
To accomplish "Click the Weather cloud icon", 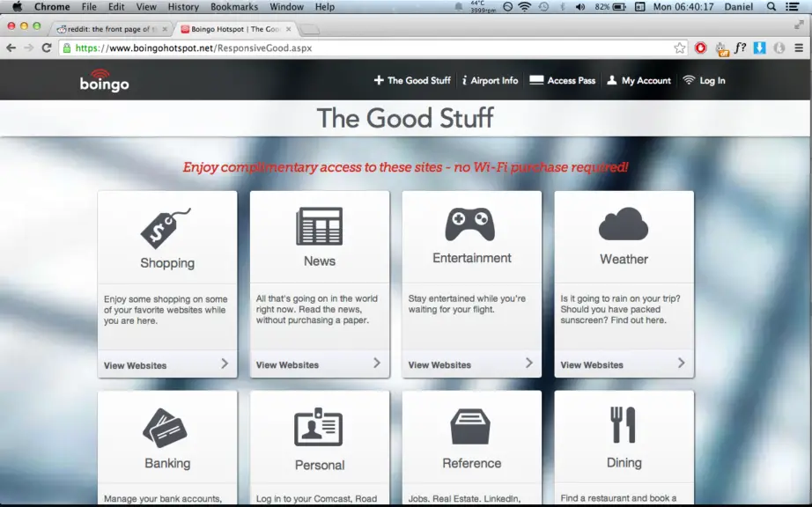I will (x=624, y=224).
